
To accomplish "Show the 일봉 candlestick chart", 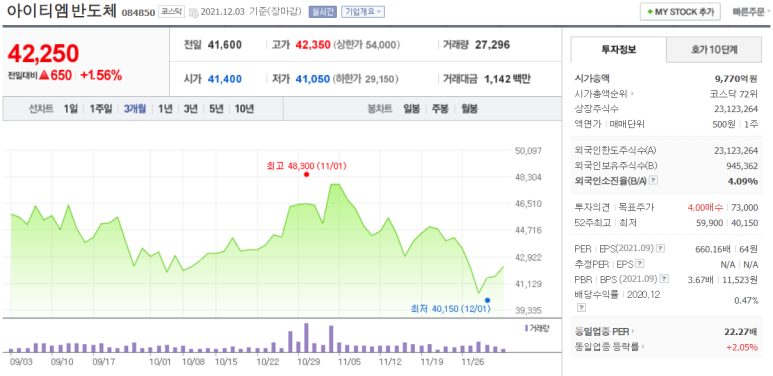I will click(412, 109).
